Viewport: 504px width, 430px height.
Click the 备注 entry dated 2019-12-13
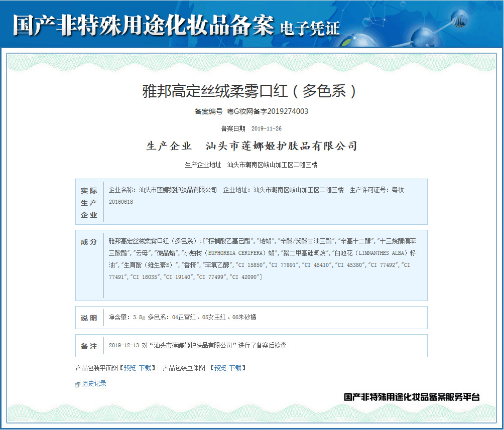(197, 346)
